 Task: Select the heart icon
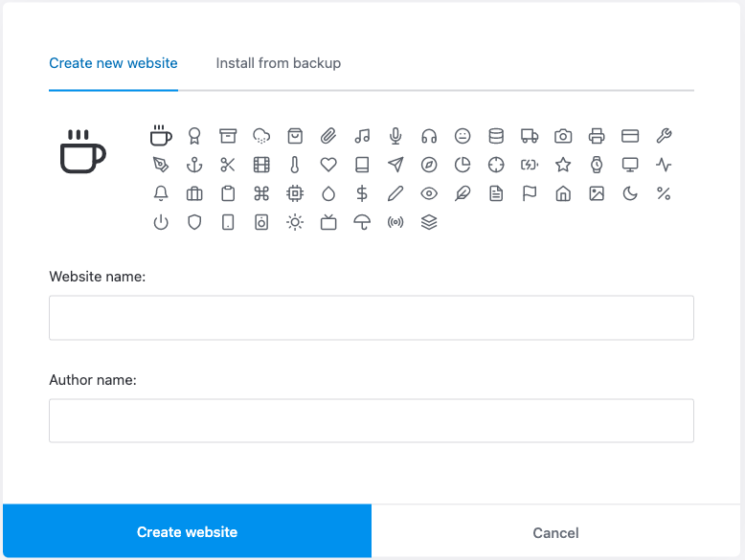[328, 165]
